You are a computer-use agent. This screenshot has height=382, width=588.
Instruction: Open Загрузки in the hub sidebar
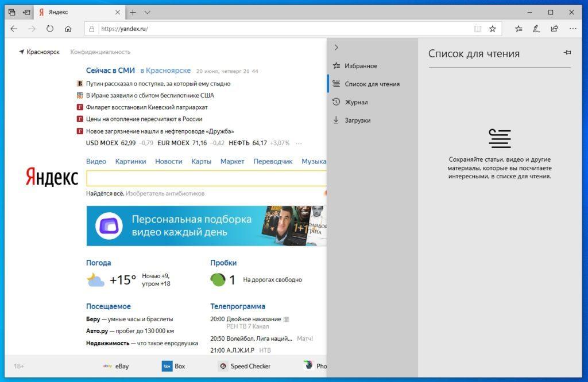pos(357,120)
